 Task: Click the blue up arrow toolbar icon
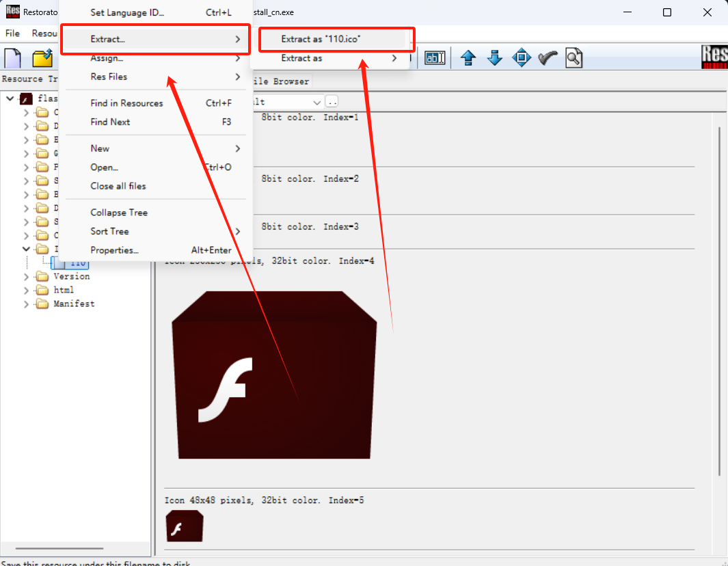468,57
